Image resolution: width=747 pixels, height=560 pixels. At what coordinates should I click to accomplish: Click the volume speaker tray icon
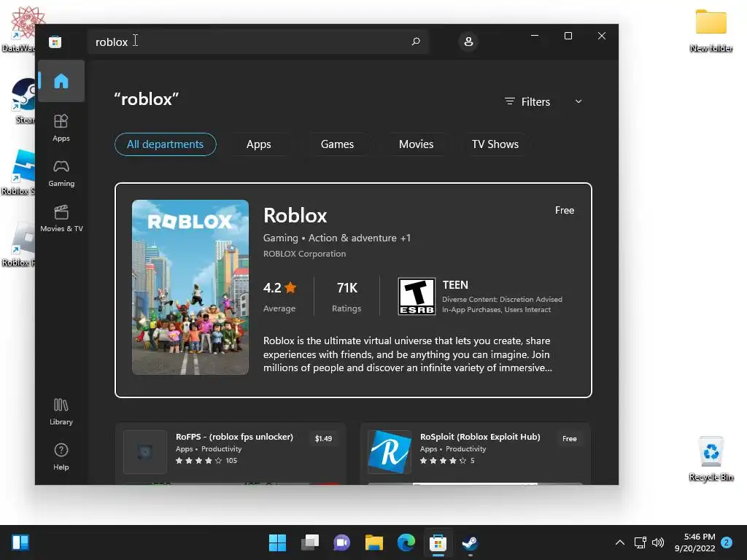(x=658, y=542)
